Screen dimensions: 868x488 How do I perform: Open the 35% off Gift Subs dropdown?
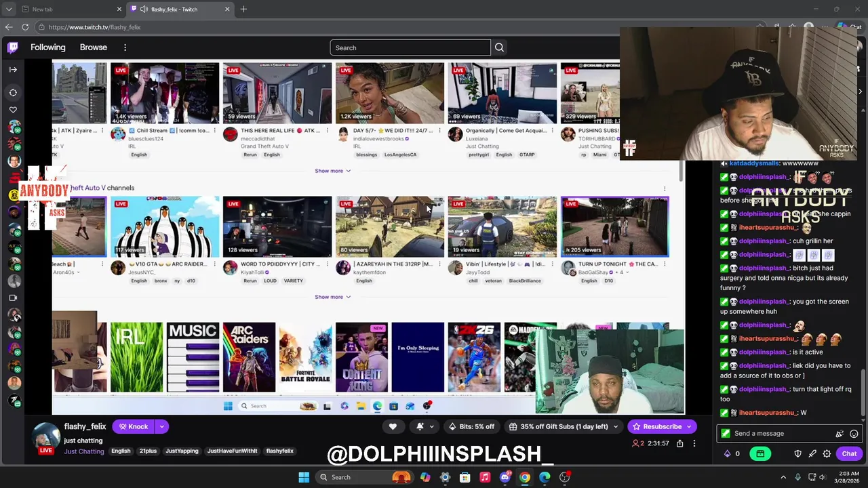[x=564, y=426]
